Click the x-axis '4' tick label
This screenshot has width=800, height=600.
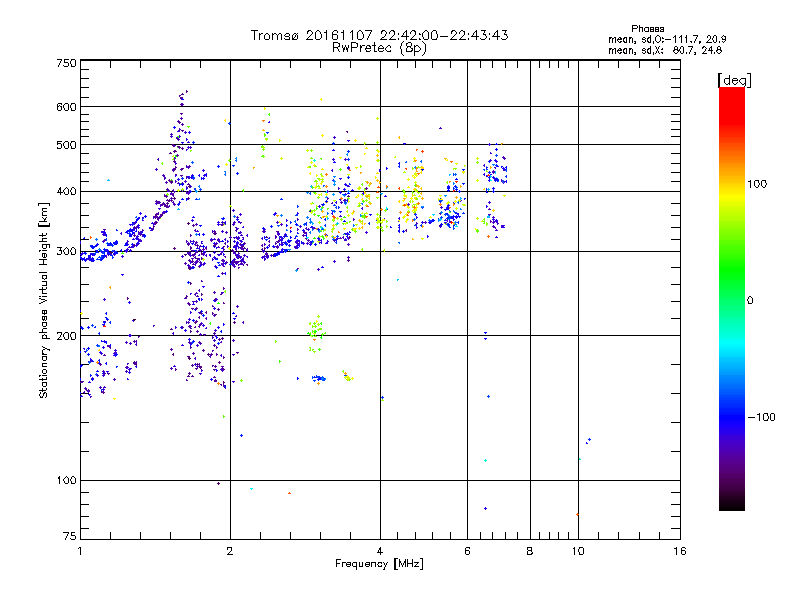(x=380, y=551)
